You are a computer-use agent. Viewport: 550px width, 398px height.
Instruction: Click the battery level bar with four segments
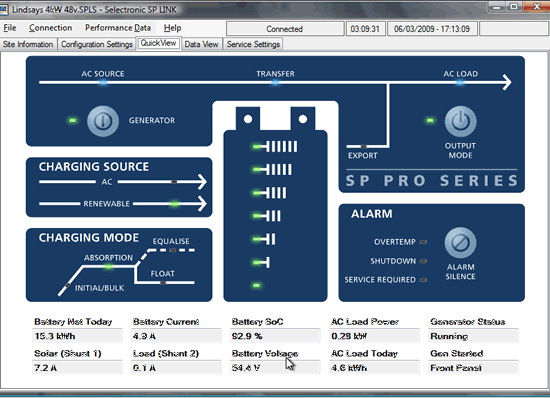269,193
